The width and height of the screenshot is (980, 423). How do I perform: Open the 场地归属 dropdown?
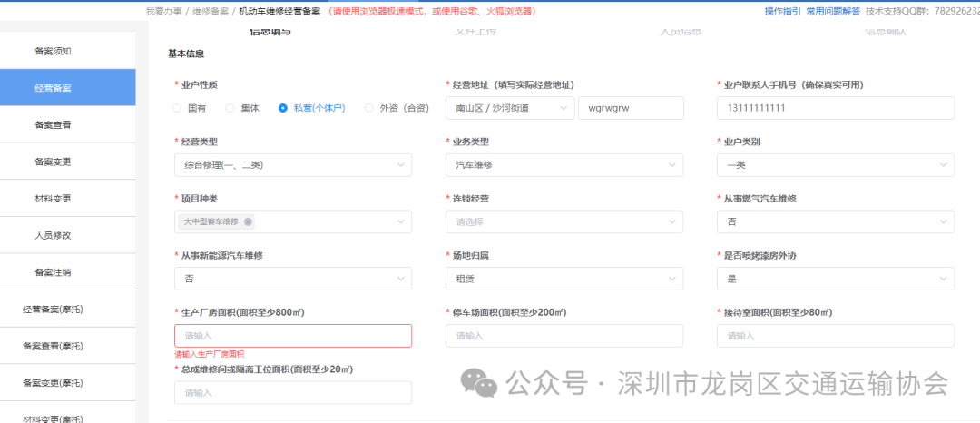tap(564, 279)
